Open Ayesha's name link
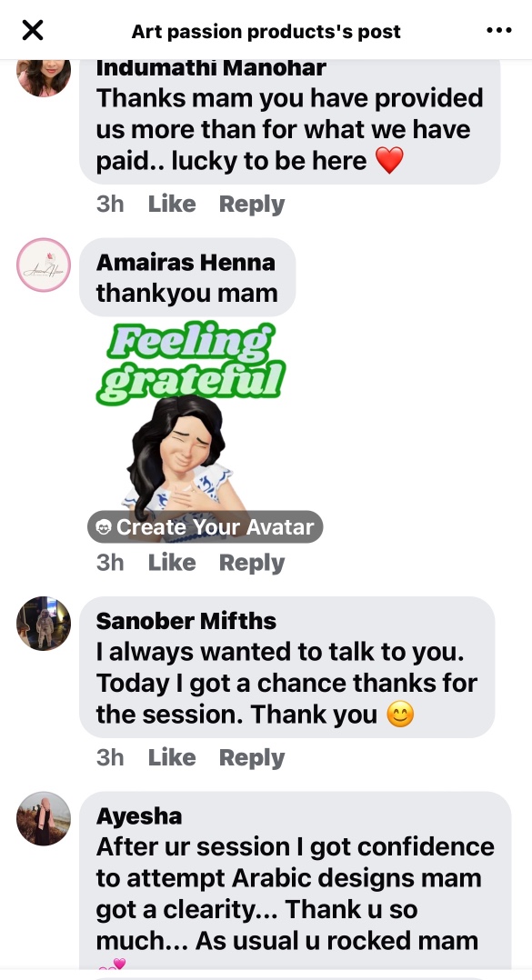This screenshot has height=980, width=532. coord(139,816)
